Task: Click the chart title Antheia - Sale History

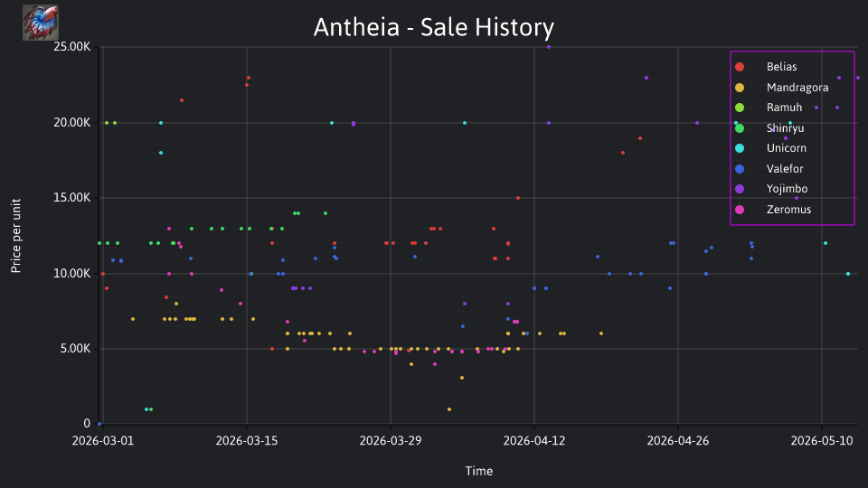Action: click(x=433, y=28)
